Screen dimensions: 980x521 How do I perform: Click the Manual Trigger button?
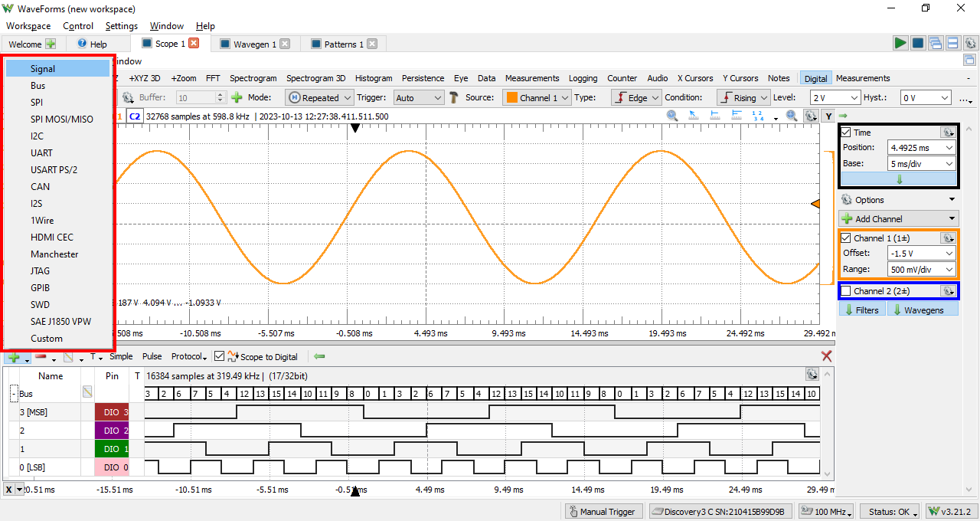[x=603, y=512]
